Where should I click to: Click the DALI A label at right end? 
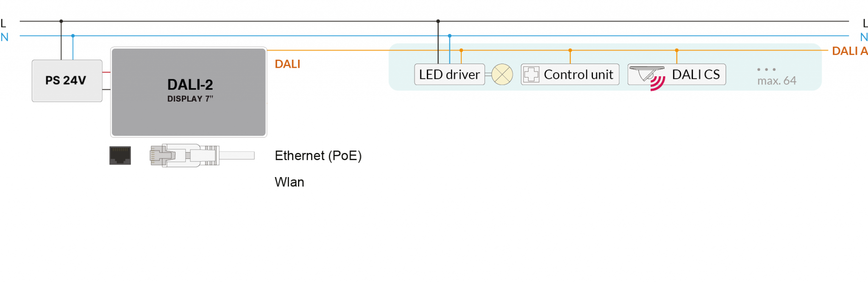pyautogui.click(x=849, y=51)
